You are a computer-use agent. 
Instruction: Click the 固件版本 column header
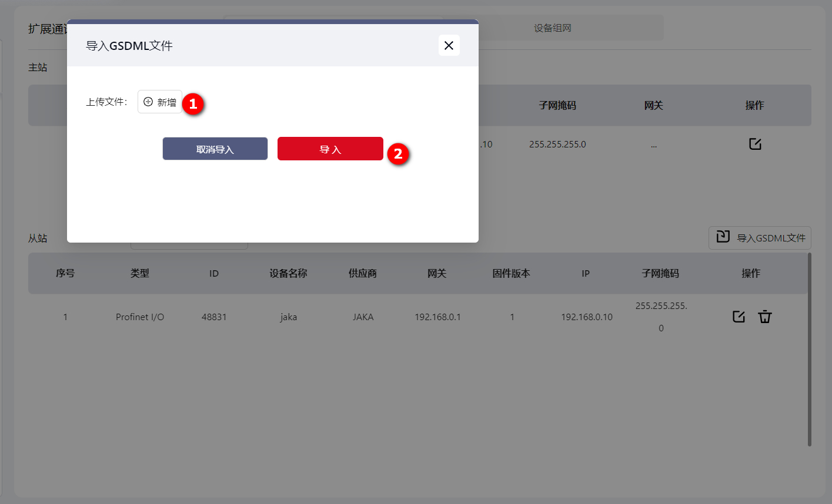(512, 273)
